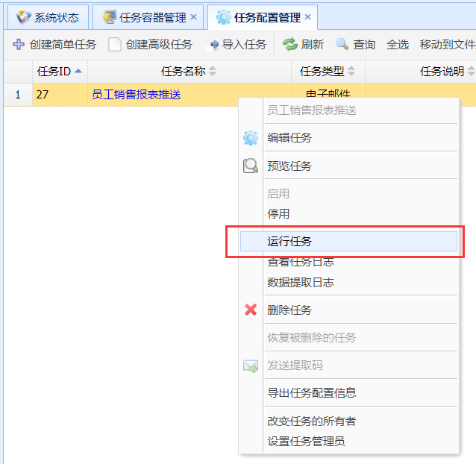
Task: Switch to the 系统状态 tab
Action: click(x=48, y=18)
